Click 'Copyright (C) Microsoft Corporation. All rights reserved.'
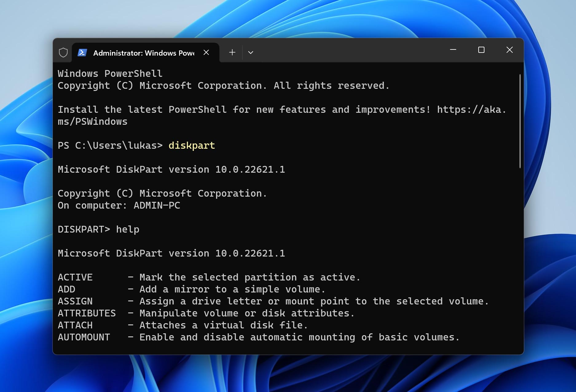The width and height of the screenshot is (576, 392). (x=224, y=85)
